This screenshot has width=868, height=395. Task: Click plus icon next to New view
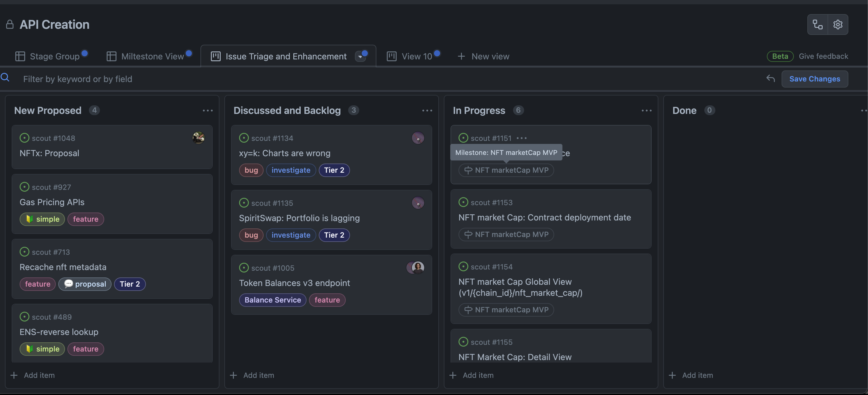pyautogui.click(x=461, y=56)
